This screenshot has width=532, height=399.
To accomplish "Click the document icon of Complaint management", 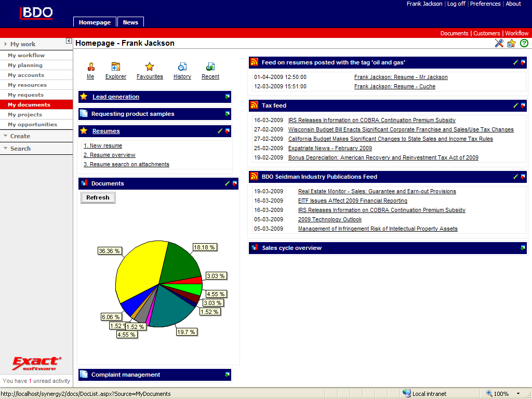I will pyautogui.click(x=84, y=374).
